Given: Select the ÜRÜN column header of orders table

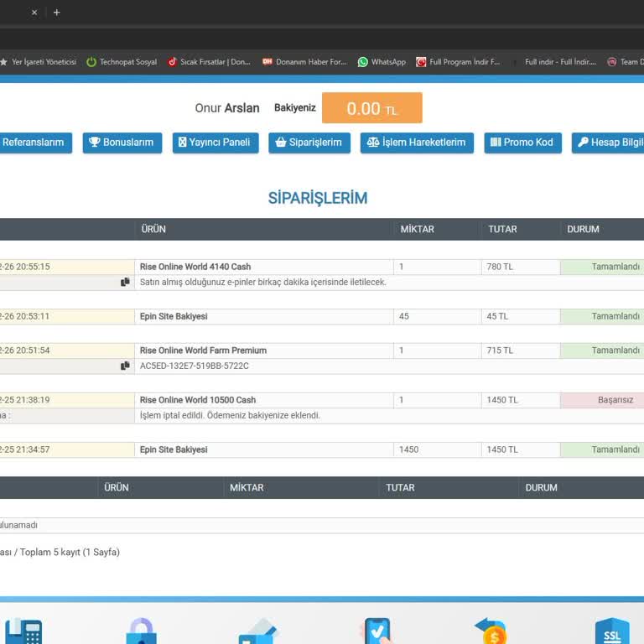Looking at the screenshot, I should pos(153,229).
